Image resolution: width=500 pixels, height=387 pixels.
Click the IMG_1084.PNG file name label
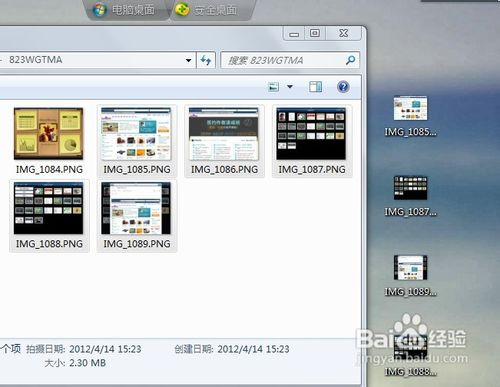49,169
